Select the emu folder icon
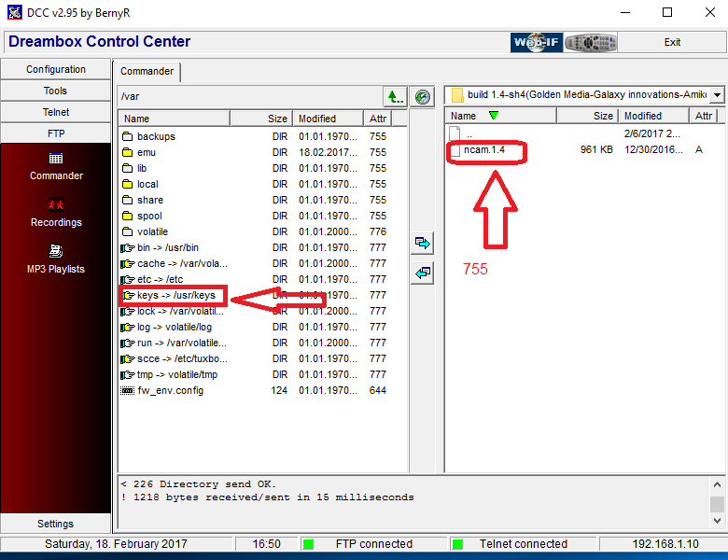The height and width of the screenshot is (560, 728). coord(127,152)
